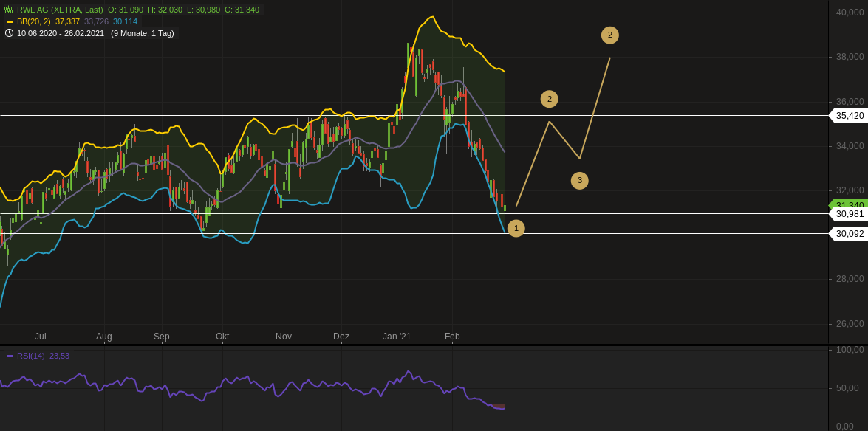Click the candlestick chart type icon
Viewport: 868px width, 431px height.
coord(9,11)
